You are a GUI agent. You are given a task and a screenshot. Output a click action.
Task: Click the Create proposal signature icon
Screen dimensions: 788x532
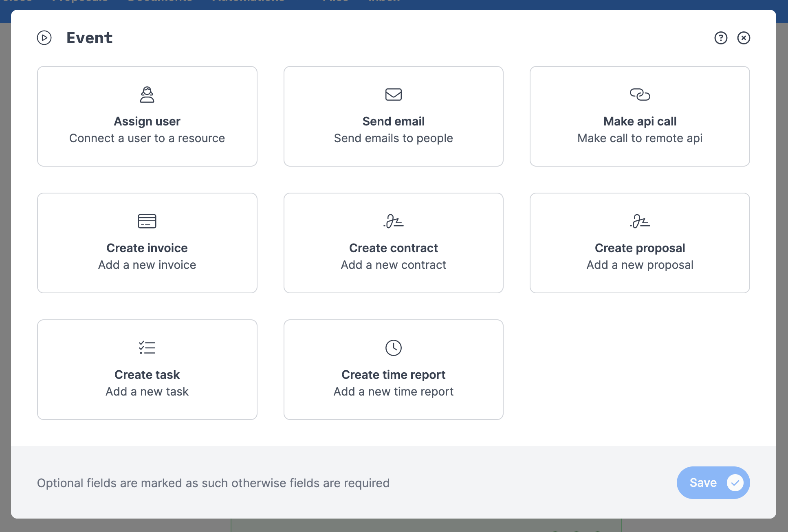pos(640,221)
